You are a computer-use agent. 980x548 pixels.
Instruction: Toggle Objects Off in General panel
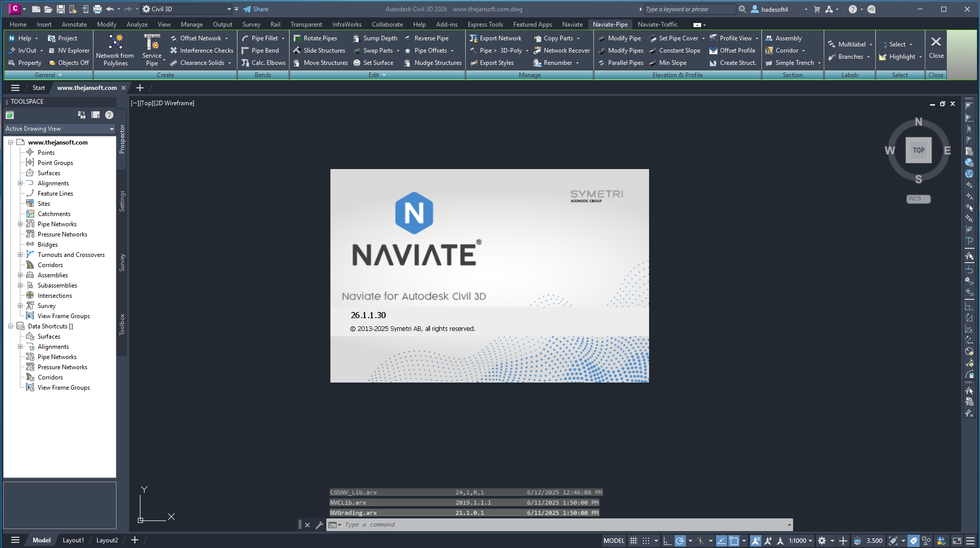[68, 63]
